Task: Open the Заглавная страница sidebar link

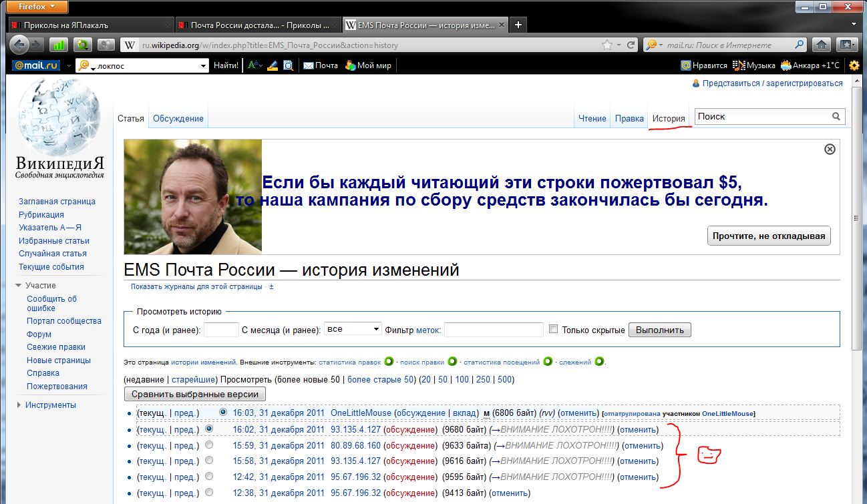Action: tap(57, 202)
